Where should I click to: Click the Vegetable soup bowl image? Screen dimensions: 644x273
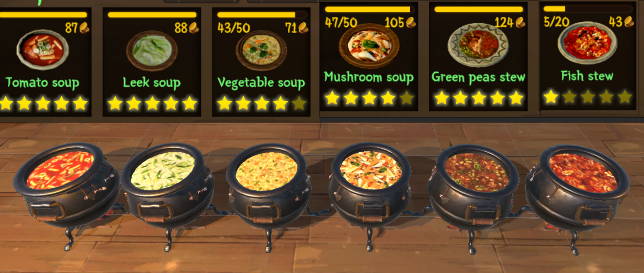click(261, 50)
